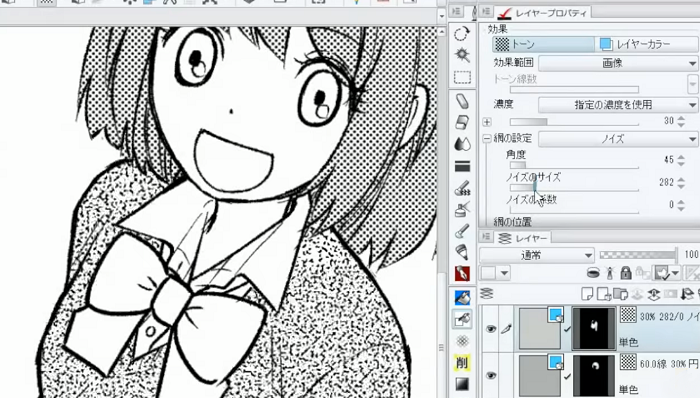
Task: Select the dashed rectangle selection tool
Action: 462,77
